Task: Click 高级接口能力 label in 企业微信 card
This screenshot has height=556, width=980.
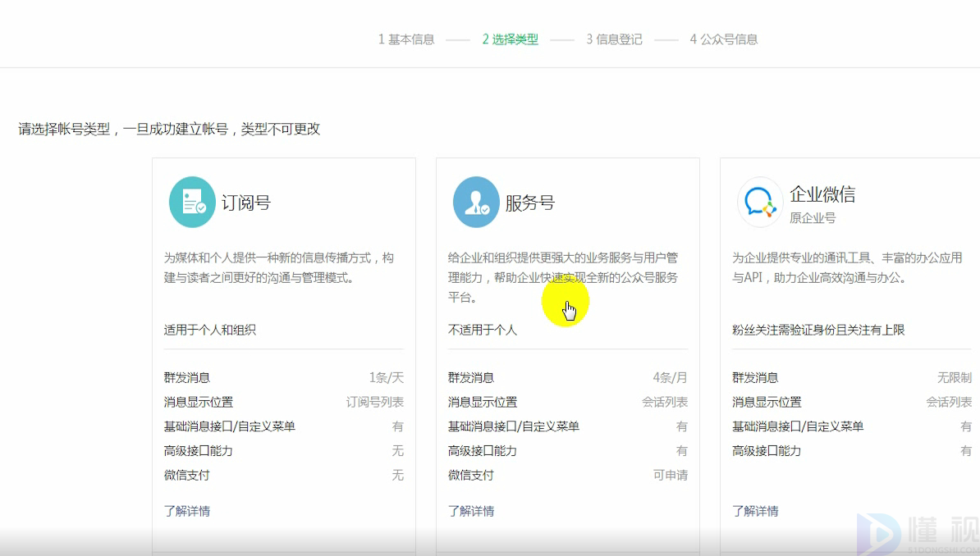Action: coord(767,450)
